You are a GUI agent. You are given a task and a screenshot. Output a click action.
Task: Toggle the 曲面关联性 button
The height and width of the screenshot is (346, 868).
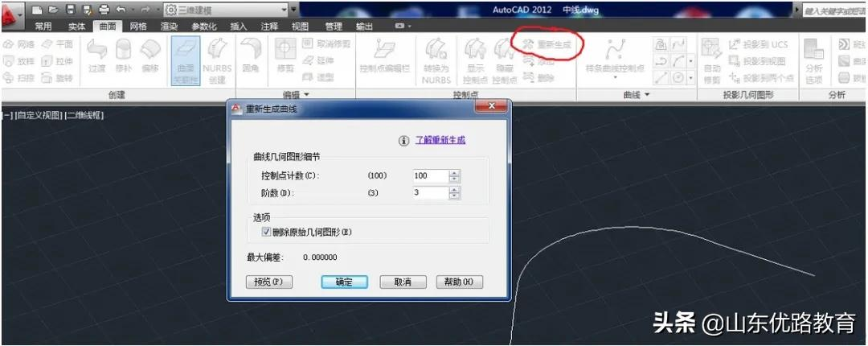pyautogui.click(x=185, y=60)
